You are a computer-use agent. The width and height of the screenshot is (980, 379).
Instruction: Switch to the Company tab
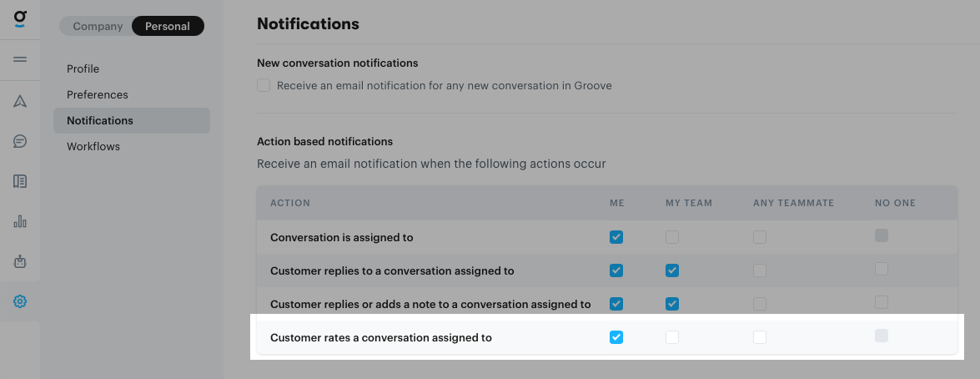pyautogui.click(x=98, y=26)
